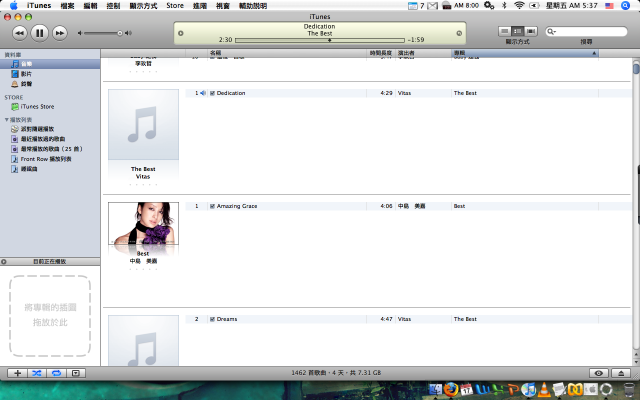Switch to list view mode
Viewport: 640px width, 400px height.
[x=504, y=31]
